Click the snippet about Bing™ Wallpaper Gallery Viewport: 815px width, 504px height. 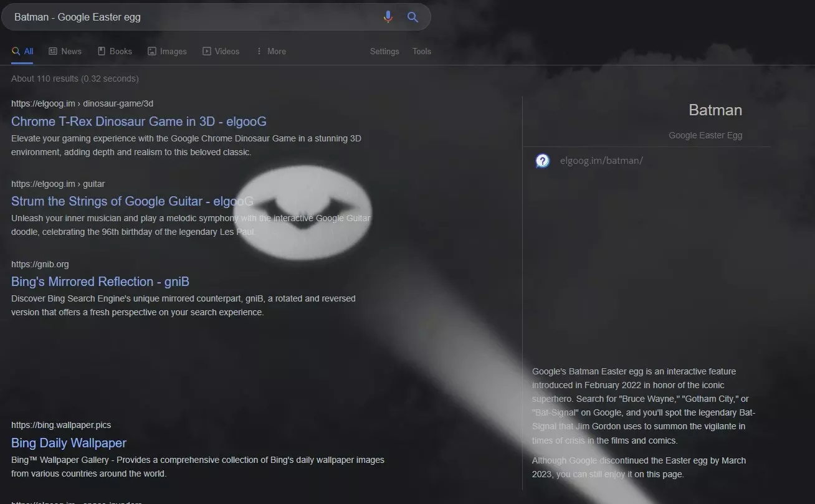198,467
